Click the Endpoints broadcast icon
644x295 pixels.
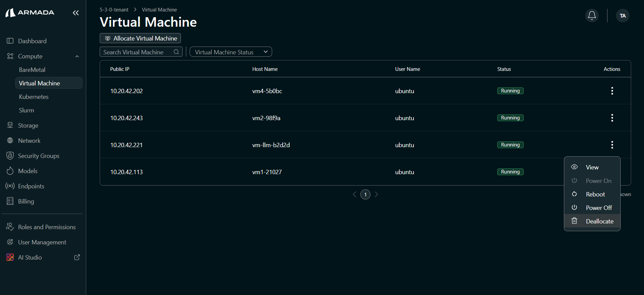10,186
